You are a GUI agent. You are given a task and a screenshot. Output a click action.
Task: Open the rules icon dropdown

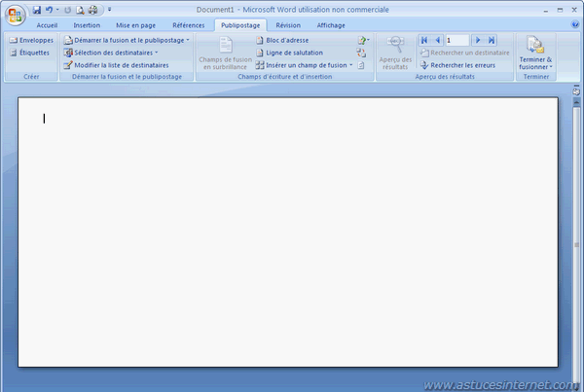pos(363,40)
